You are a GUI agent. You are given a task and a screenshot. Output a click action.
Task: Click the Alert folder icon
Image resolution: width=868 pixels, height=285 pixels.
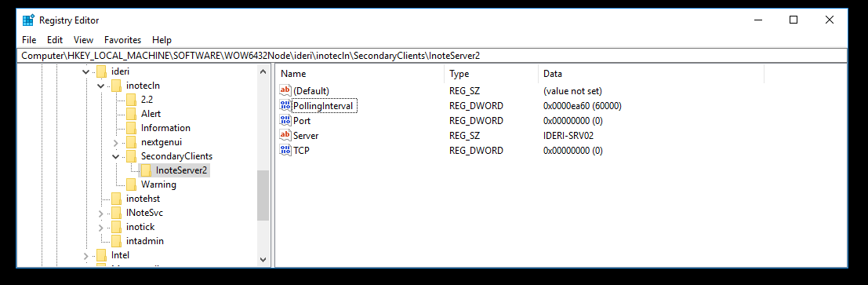click(x=131, y=114)
